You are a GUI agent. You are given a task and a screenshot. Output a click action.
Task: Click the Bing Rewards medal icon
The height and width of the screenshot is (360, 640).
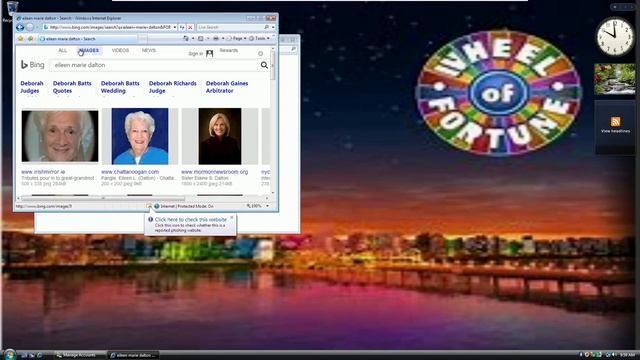coord(260,53)
